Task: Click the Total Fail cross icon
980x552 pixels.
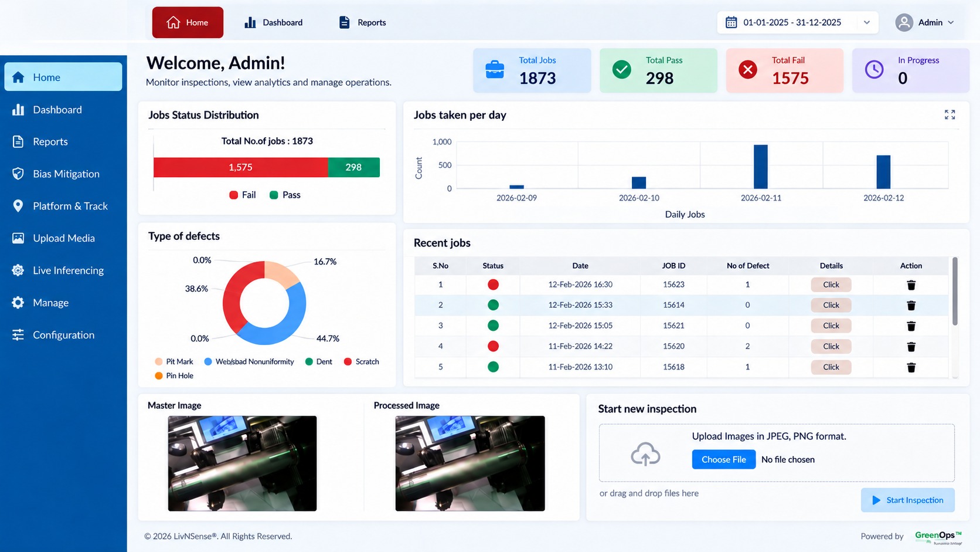Action: (747, 70)
